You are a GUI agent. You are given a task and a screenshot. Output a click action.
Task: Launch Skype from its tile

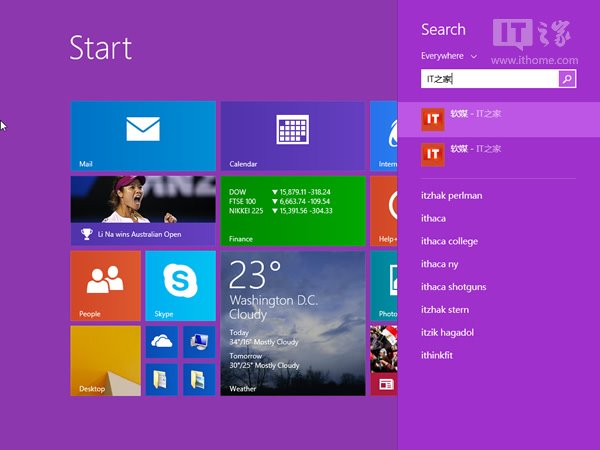click(180, 285)
